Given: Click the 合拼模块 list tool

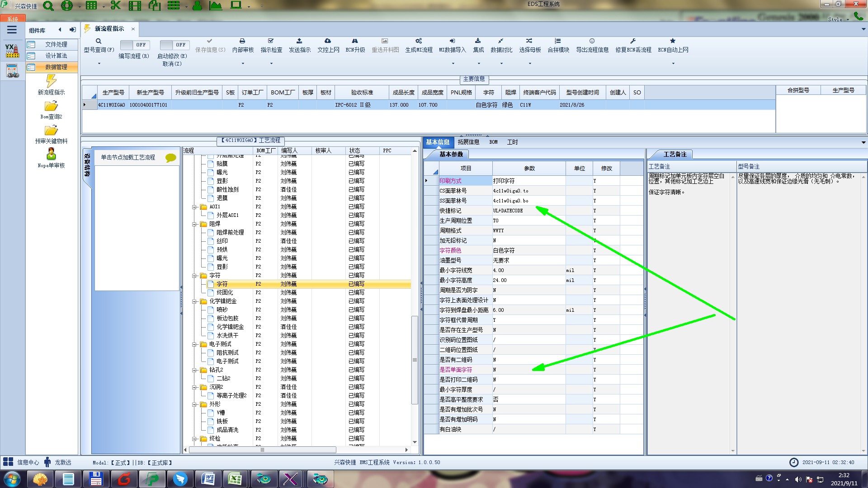Looking at the screenshot, I should click(x=558, y=46).
